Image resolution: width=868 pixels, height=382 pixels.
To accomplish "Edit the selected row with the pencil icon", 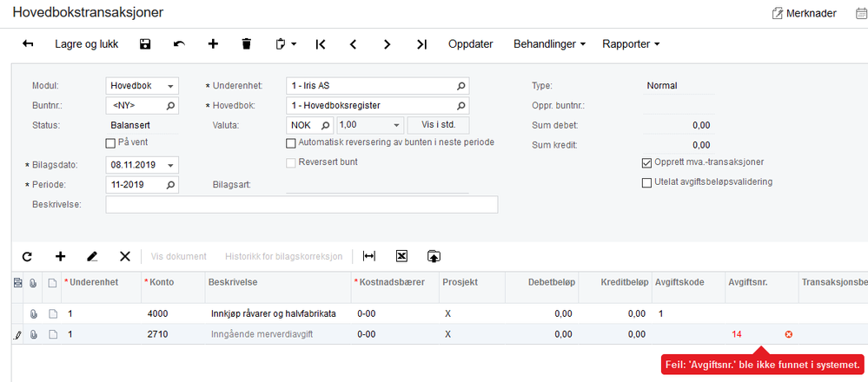I will (x=92, y=256).
